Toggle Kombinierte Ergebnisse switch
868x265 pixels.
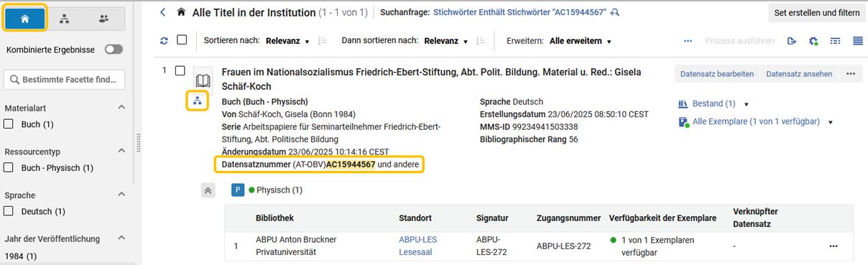[114, 50]
